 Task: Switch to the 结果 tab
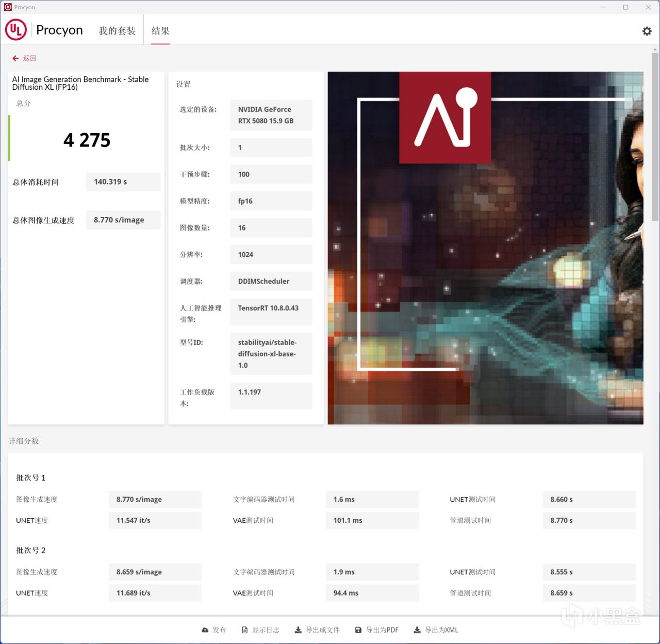[x=160, y=31]
